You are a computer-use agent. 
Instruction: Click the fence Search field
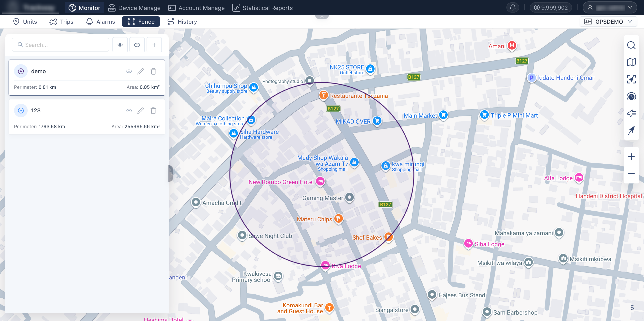tap(60, 45)
